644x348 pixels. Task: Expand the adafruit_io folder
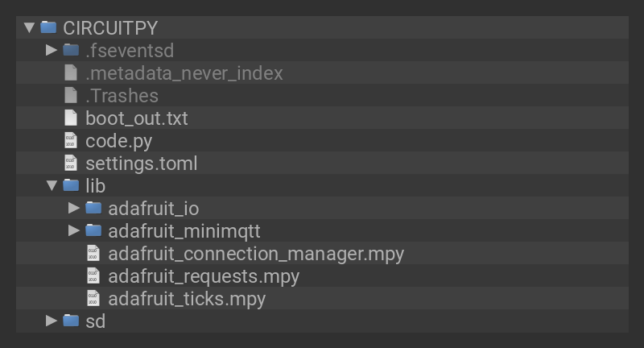coord(74,208)
